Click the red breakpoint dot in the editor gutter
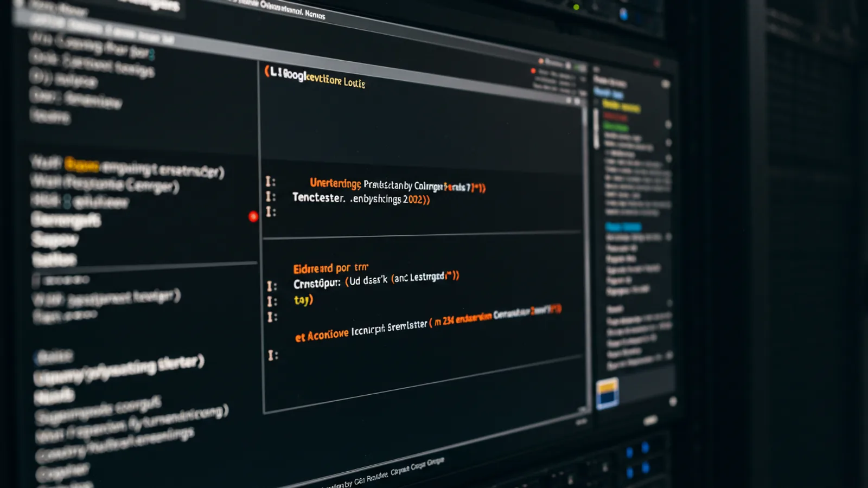The width and height of the screenshot is (868, 488). tap(253, 216)
